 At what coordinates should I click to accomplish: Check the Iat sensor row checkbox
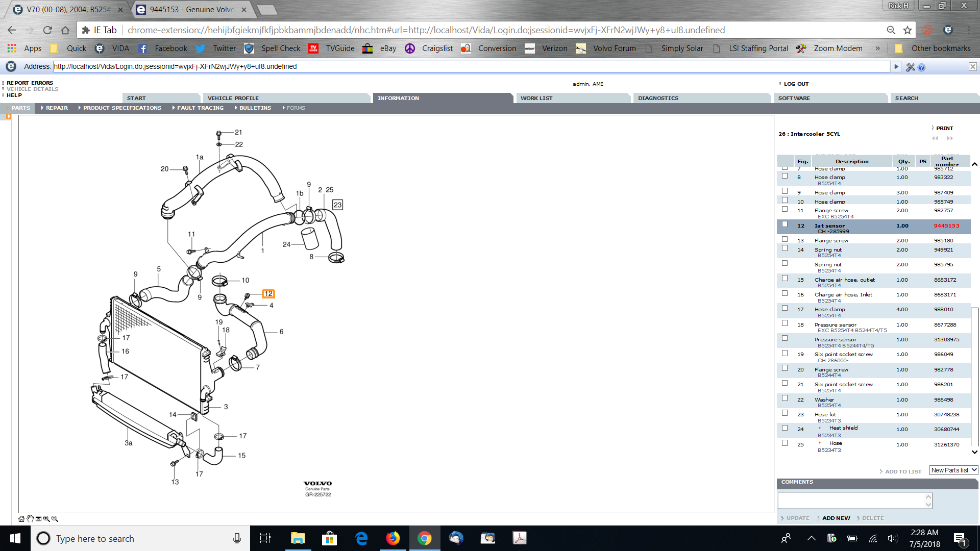pyautogui.click(x=785, y=224)
